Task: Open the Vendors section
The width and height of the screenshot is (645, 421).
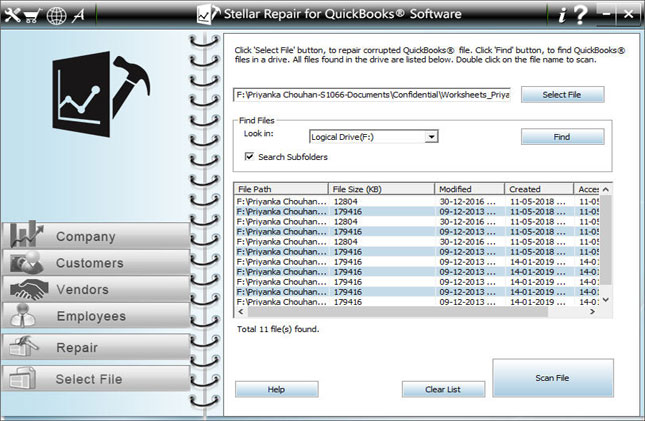Action: [x=96, y=289]
